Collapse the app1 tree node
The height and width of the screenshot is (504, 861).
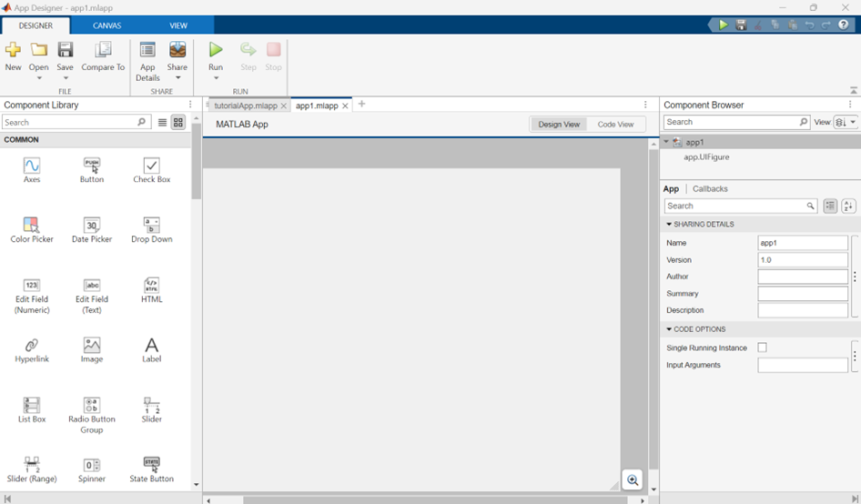(666, 142)
